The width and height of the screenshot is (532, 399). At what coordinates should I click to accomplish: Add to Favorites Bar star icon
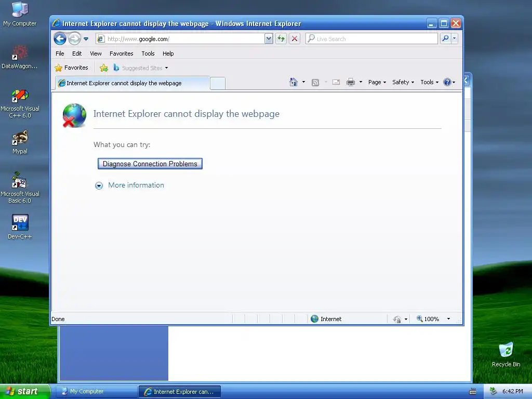104,68
